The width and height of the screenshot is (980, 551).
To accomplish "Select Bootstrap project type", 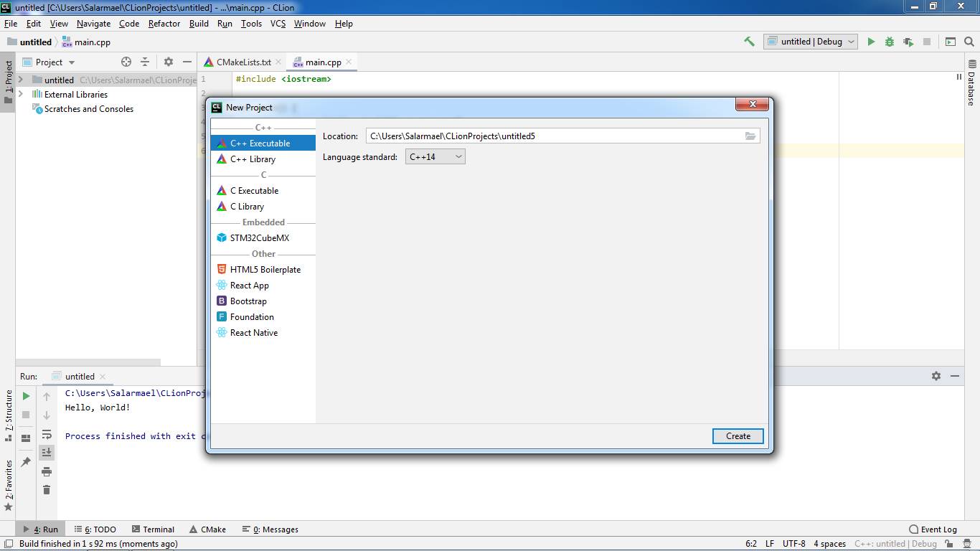I will [x=263, y=301].
